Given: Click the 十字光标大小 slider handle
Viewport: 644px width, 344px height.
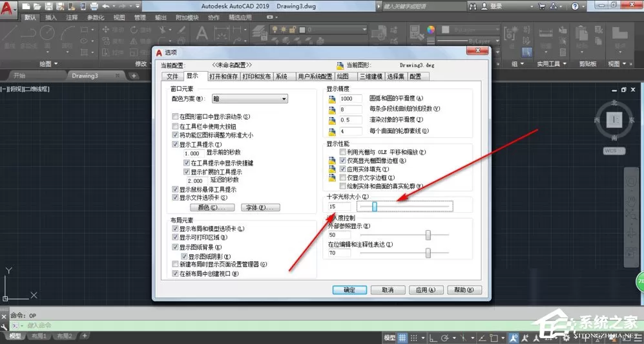Looking at the screenshot, I should click(375, 206).
